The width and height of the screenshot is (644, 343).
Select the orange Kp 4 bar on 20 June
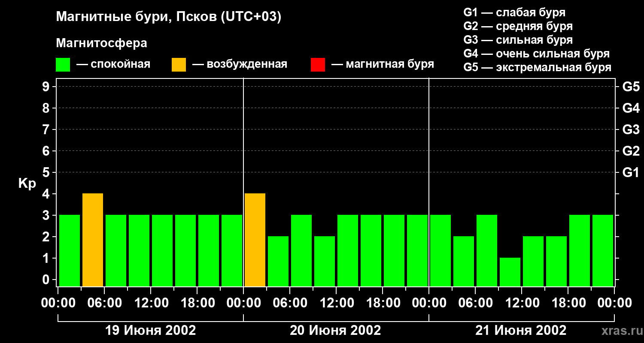(x=255, y=240)
